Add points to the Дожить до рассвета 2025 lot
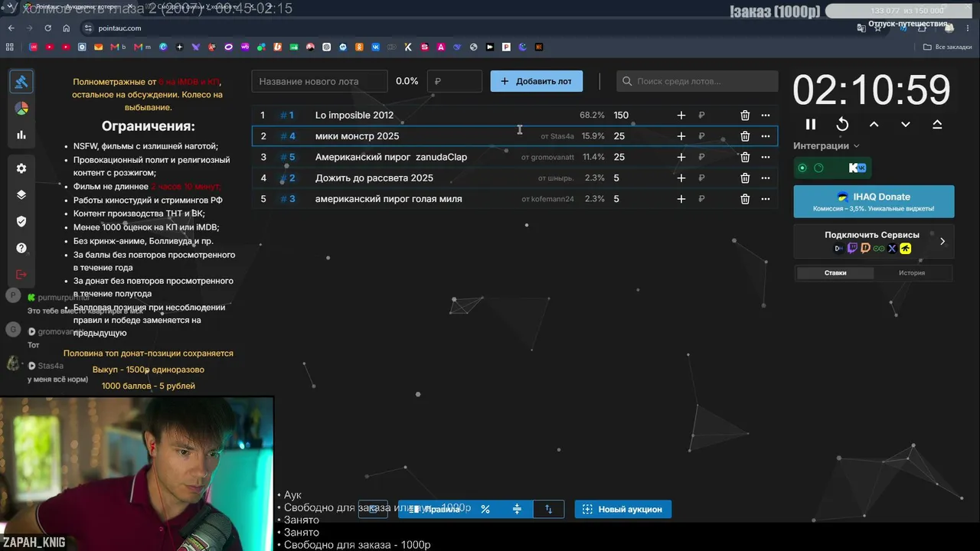980x551 pixels. point(681,178)
